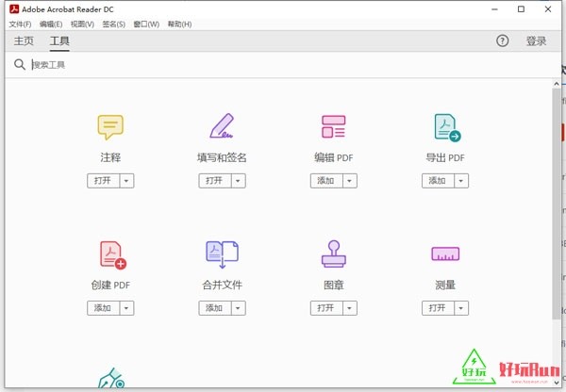Viewport: 566px width, 392px height.
Task: Click the 导出 PDF label text
Action: [445, 157]
